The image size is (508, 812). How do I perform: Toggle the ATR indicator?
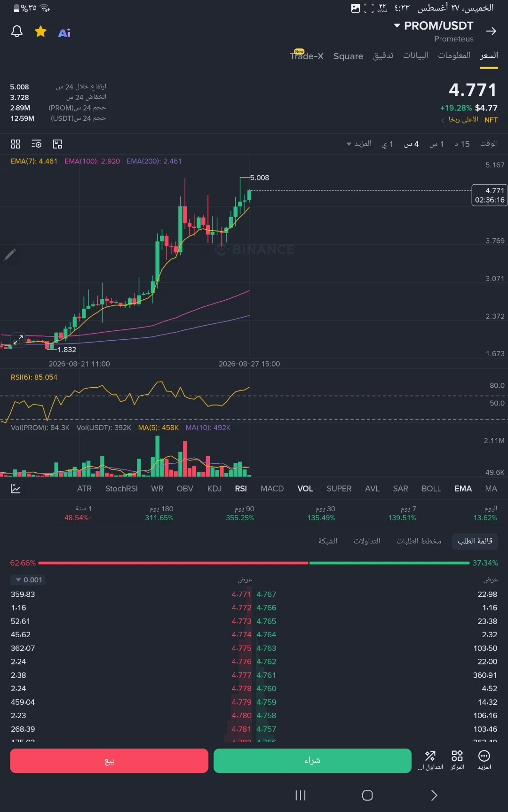85,489
